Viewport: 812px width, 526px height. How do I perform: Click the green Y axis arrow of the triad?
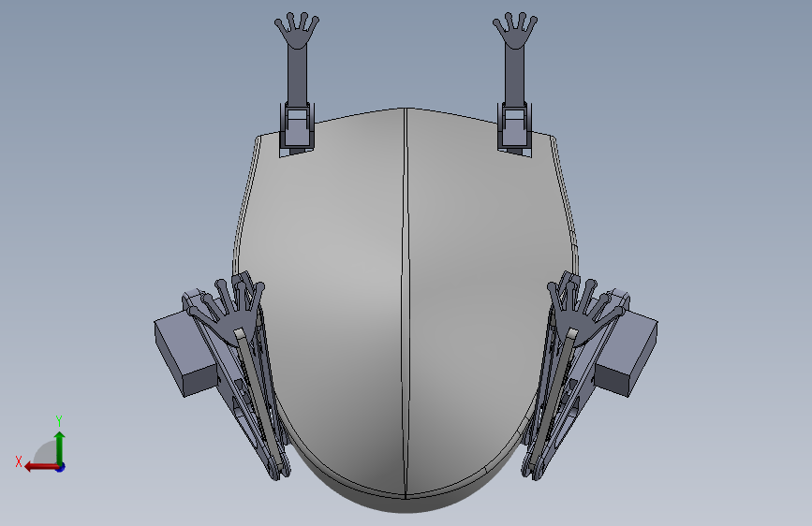pyautogui.click(x=60, y=447)
